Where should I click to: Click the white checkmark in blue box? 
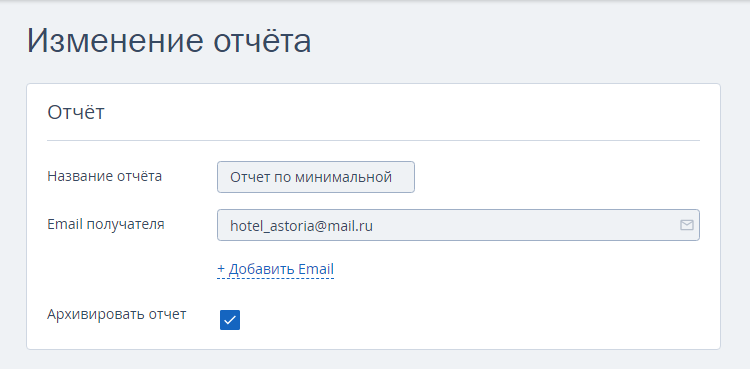[x=230, y=320]
